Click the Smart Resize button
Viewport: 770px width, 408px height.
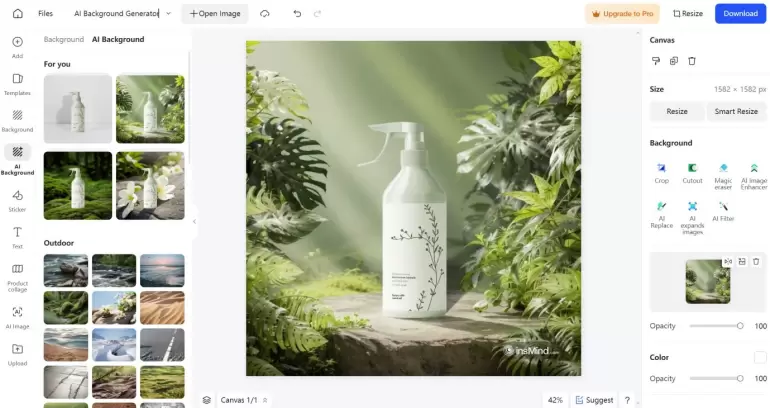point(737,111)
